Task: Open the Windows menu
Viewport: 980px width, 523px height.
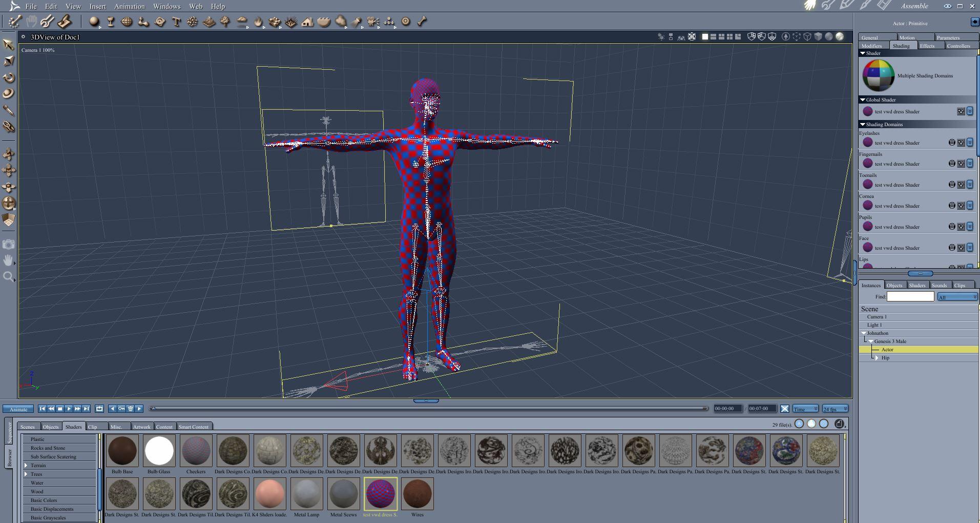Action: coord(167,7)
